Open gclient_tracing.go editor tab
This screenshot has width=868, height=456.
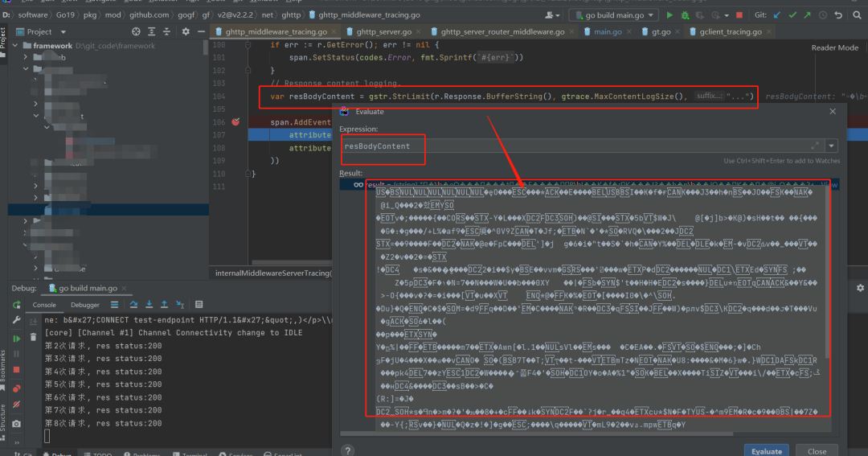point(730,32)
